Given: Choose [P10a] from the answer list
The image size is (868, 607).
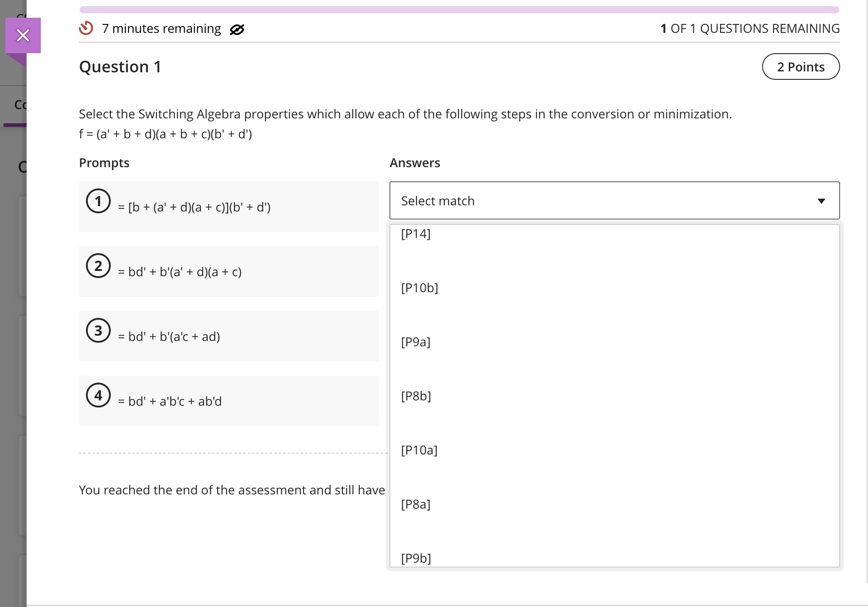Looking at the screenshot, I should click(x=419, y=450).
